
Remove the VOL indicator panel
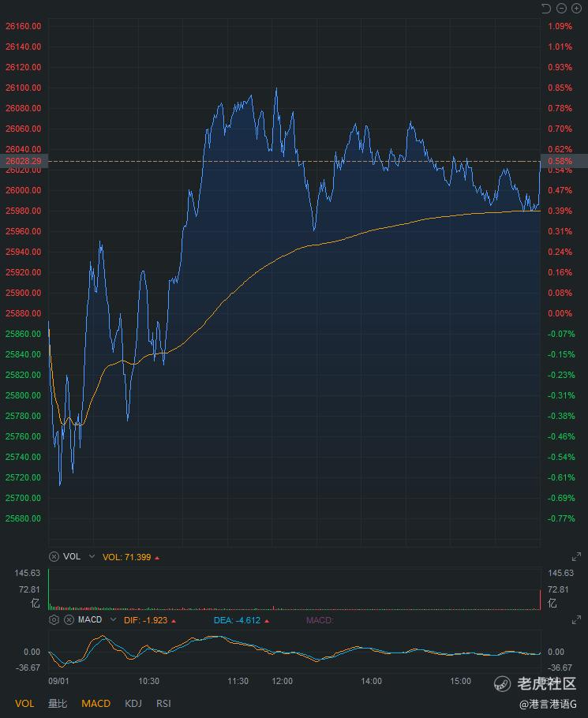click(54, 556)
